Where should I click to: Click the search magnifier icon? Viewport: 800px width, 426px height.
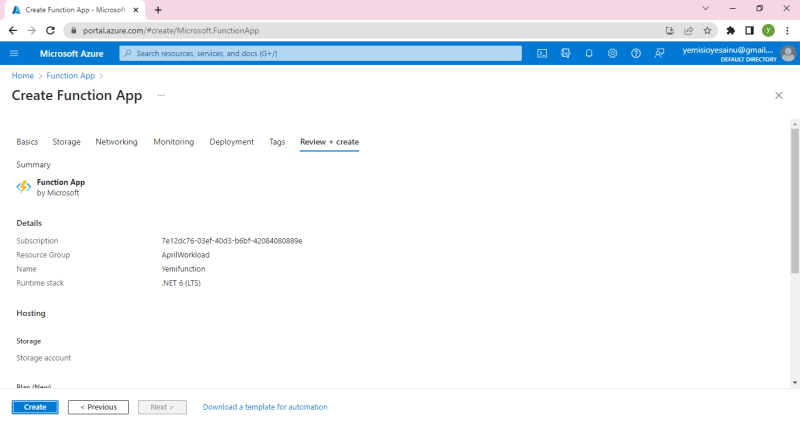[128, 54]
